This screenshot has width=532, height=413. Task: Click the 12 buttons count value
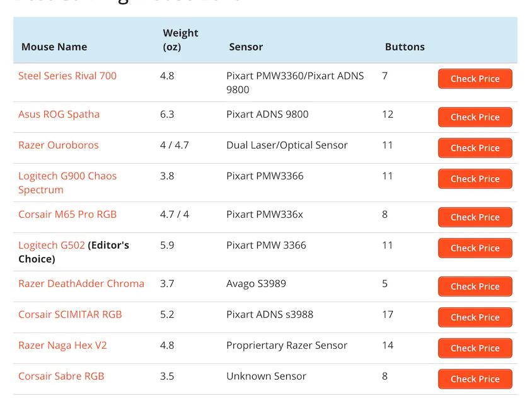[388, 114]
